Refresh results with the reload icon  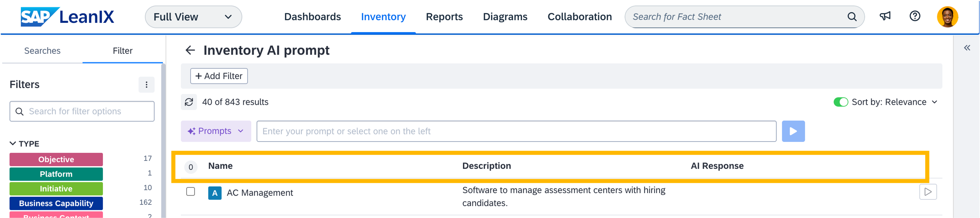(x=189, y=102)
